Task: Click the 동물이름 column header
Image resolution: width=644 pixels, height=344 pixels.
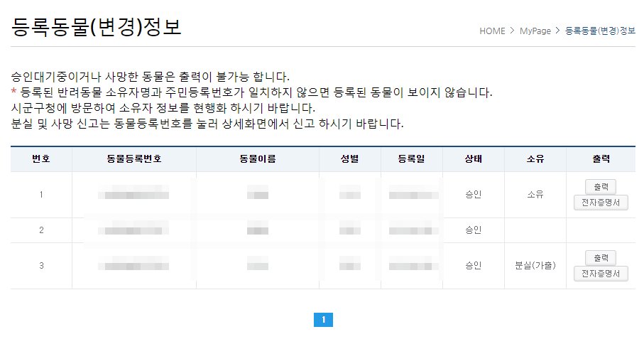Action: [258, 159]
